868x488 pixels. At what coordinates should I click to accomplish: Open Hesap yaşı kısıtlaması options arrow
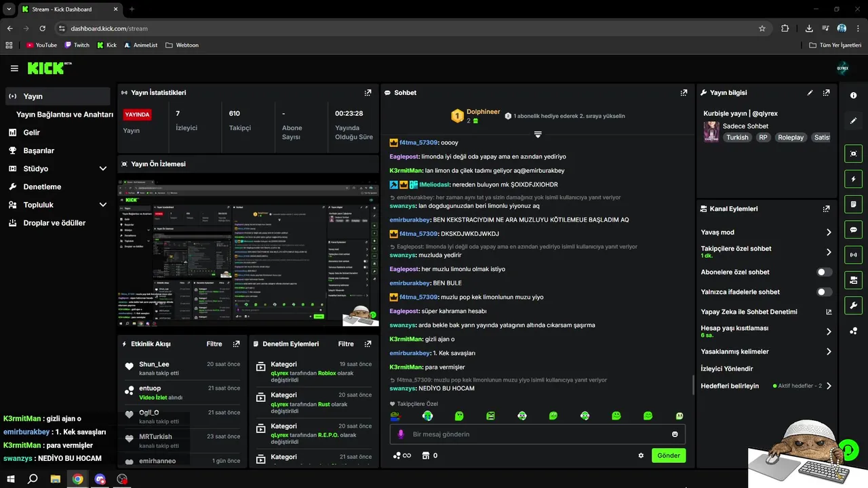(x=829, y=331)
